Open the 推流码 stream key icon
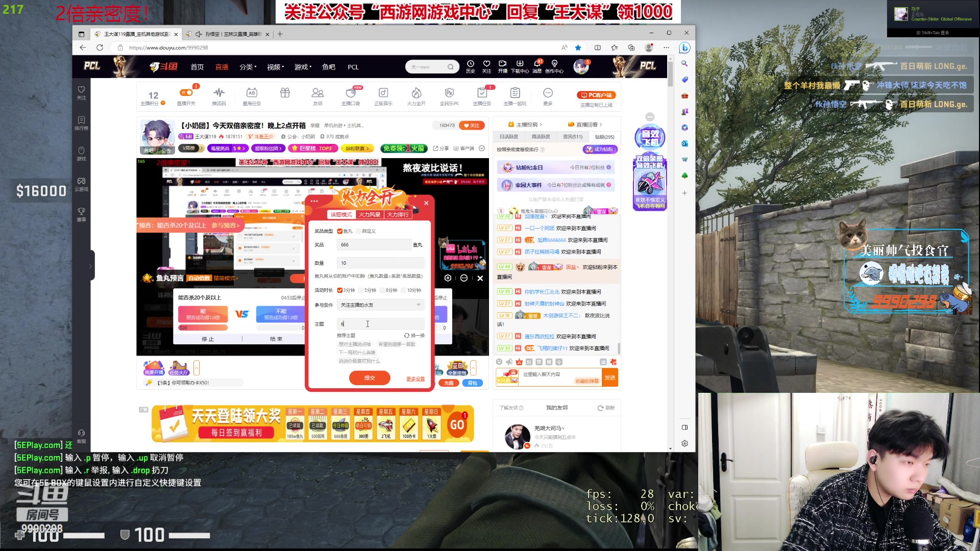Viewport: 980px width, 551px height. coord(219,93)
